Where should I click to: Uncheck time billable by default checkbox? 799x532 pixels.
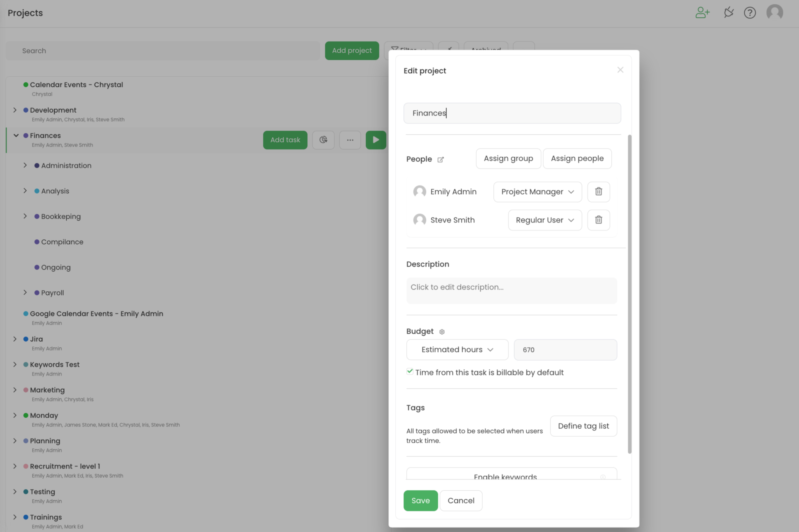point(410,372)
